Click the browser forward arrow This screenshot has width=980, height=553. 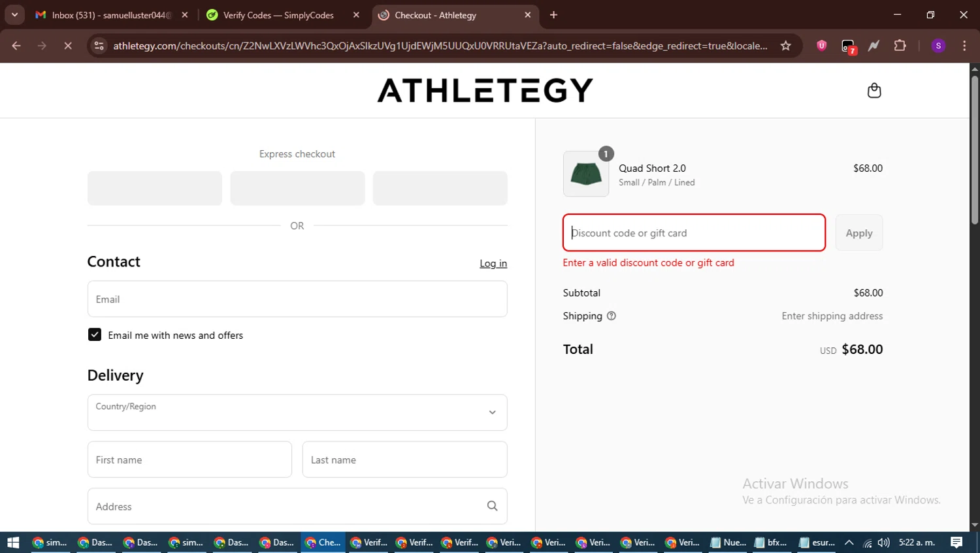point(42,46)
